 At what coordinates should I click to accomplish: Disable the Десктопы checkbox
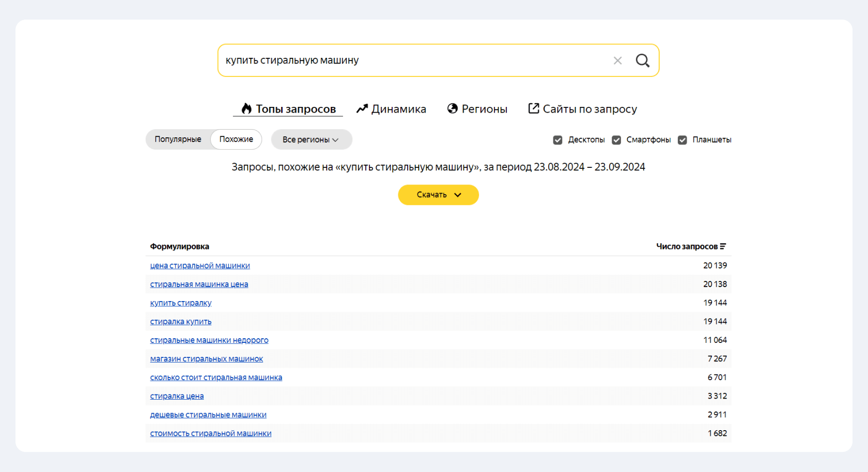click(x=558, y=139)
